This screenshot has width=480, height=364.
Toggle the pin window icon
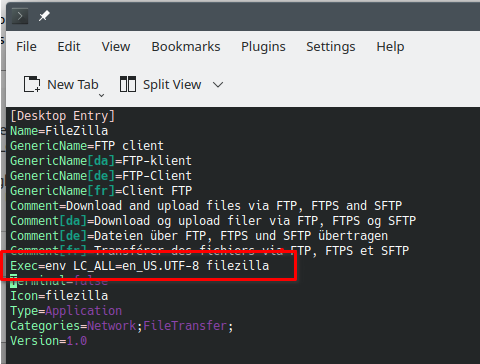point(44,16)
